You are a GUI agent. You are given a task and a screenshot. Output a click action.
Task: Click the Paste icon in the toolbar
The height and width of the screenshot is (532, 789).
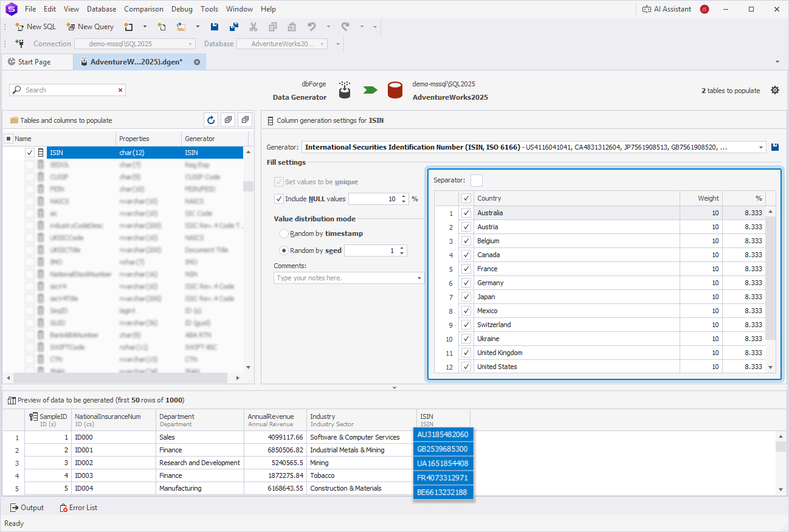292,27
